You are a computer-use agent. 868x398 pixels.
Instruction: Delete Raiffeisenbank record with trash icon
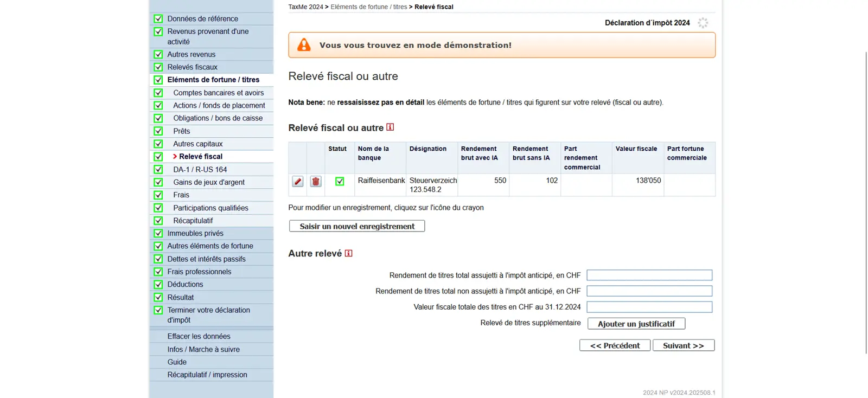(316, 182)
